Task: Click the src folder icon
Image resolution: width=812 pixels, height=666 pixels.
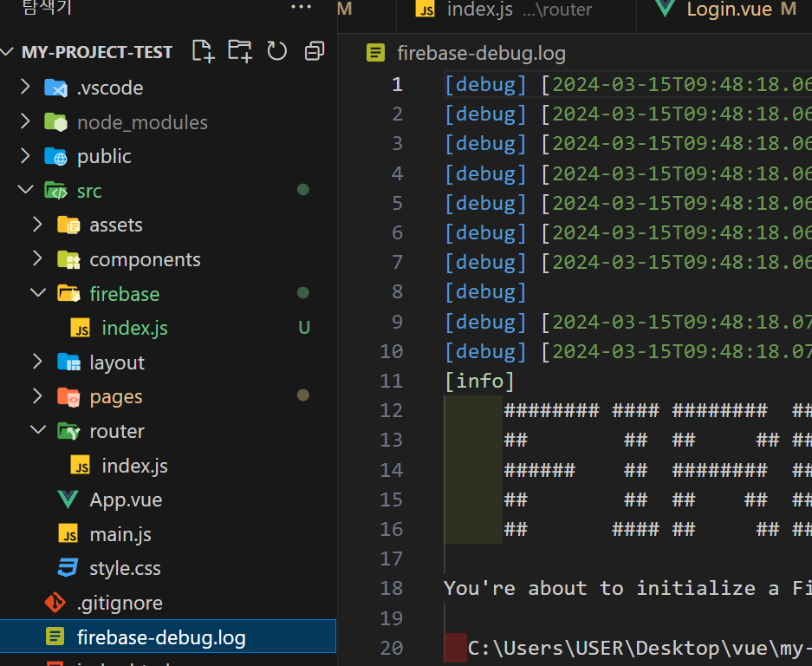Action: (56, 191)
